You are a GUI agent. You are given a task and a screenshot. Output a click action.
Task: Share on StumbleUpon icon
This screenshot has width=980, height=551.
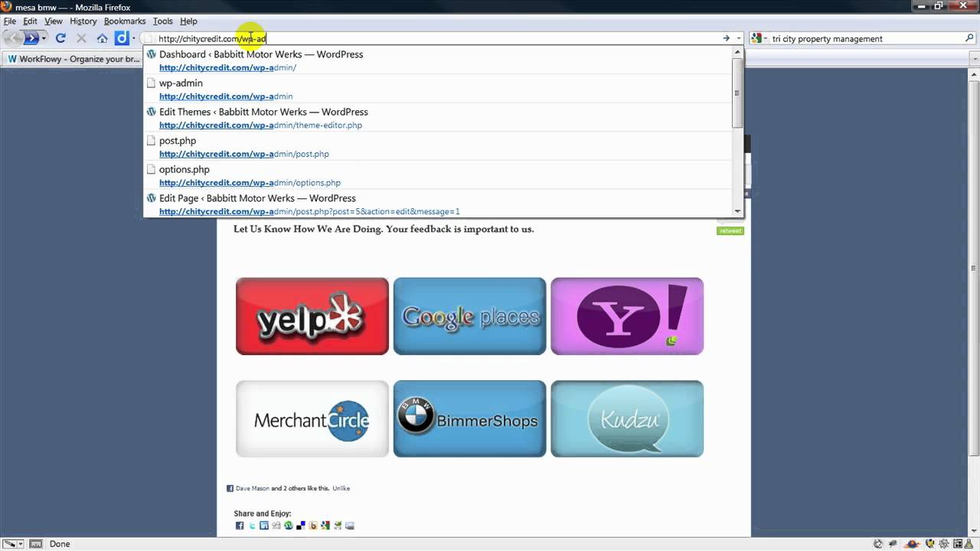click(x=289, y=526)
